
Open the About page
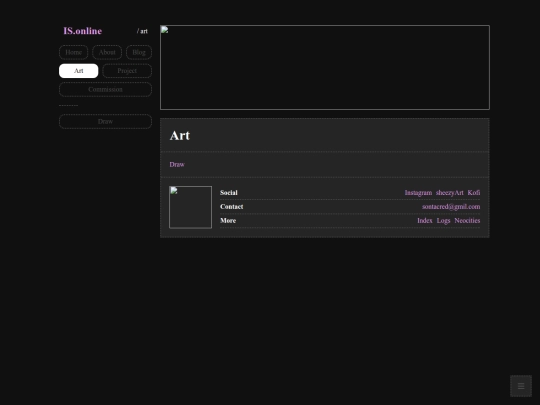tap(107, 52)
